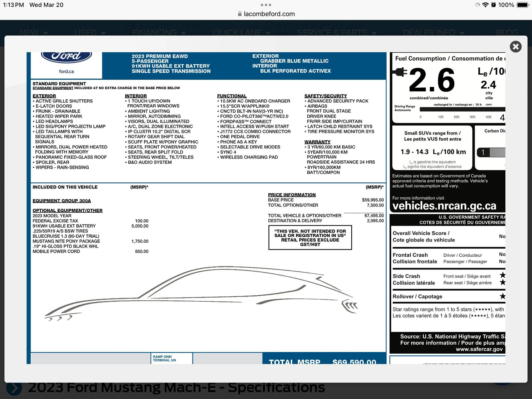Tap the ford.ca link under logo
The image size is (532, 399).
pyautogui.click(x=66, y=71)
